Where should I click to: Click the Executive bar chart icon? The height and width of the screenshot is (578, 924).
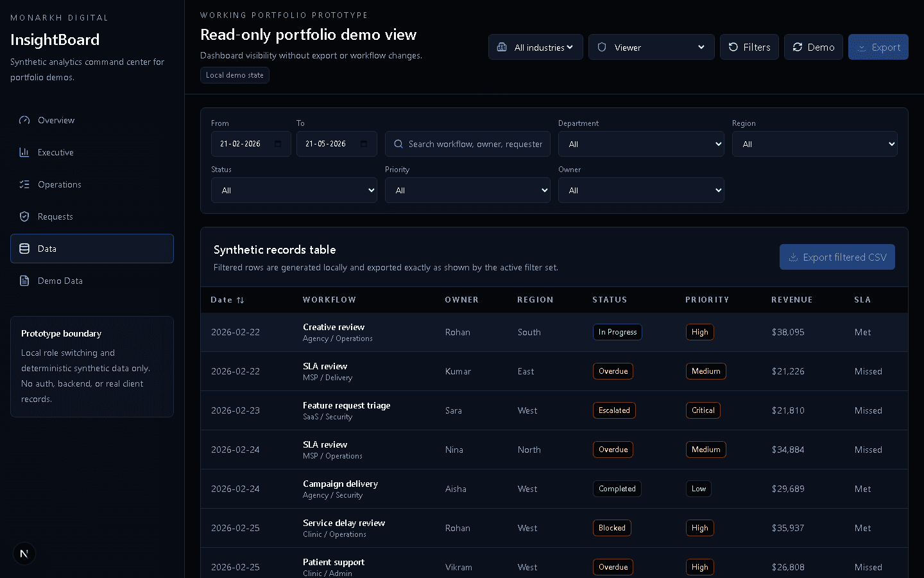pos(24,152)
